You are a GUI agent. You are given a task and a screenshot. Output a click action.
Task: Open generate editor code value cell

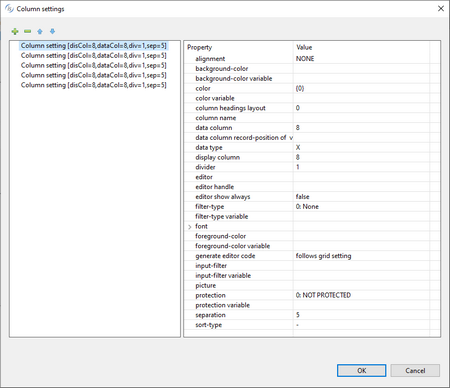pyautogui.click(x=361, y=256)
